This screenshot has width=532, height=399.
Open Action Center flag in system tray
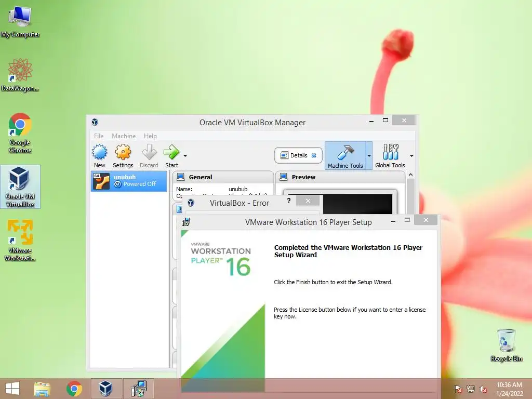458,389
